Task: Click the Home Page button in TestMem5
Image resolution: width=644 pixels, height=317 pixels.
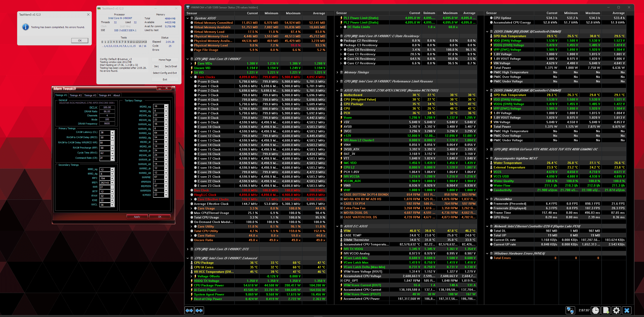Action: coord(165,60)
